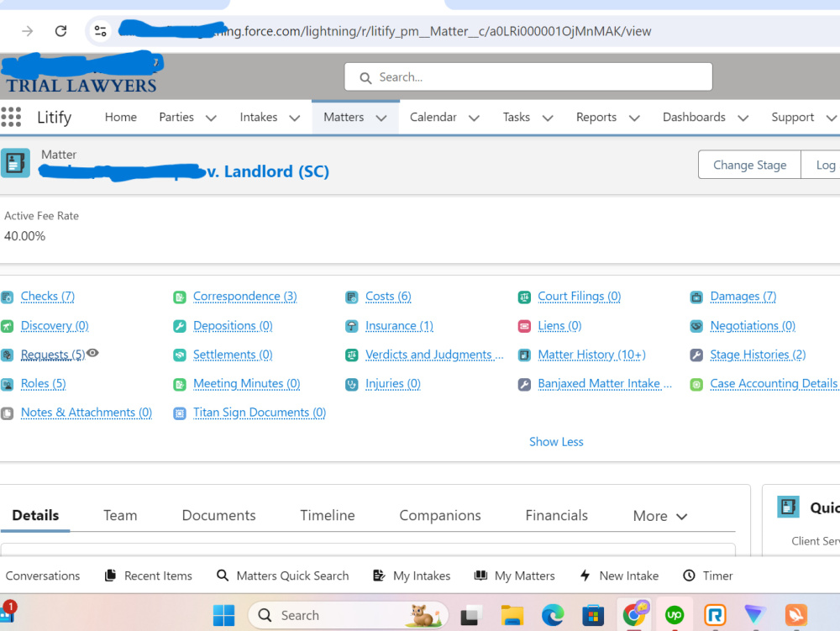Click the Correspondence related list icon
Viewport: 840px width, 631px height.
pos(180,297)
